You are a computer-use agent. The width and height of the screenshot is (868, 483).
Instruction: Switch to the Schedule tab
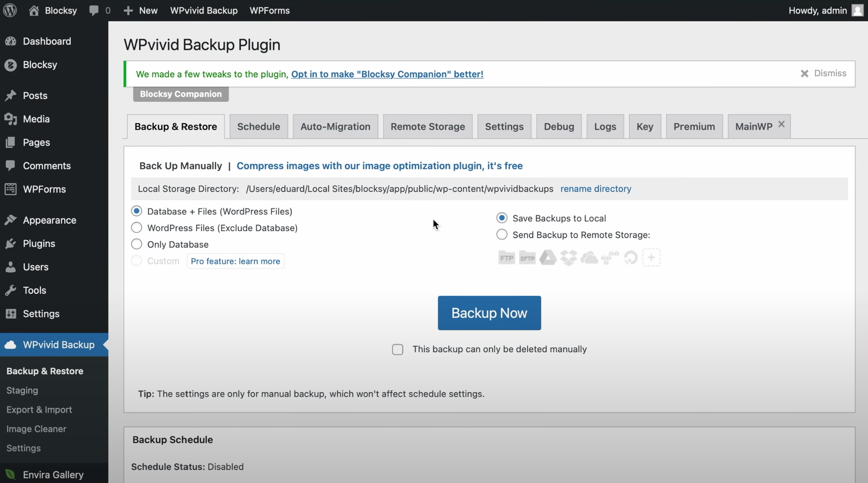point(259,126)
